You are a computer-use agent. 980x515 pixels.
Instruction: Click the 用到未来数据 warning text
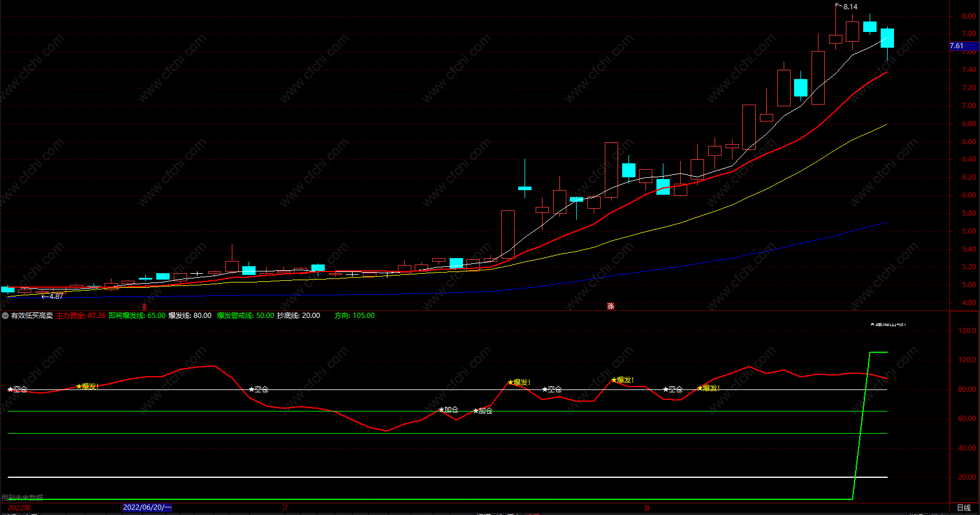pyautogui.click(x=22, y=498)
